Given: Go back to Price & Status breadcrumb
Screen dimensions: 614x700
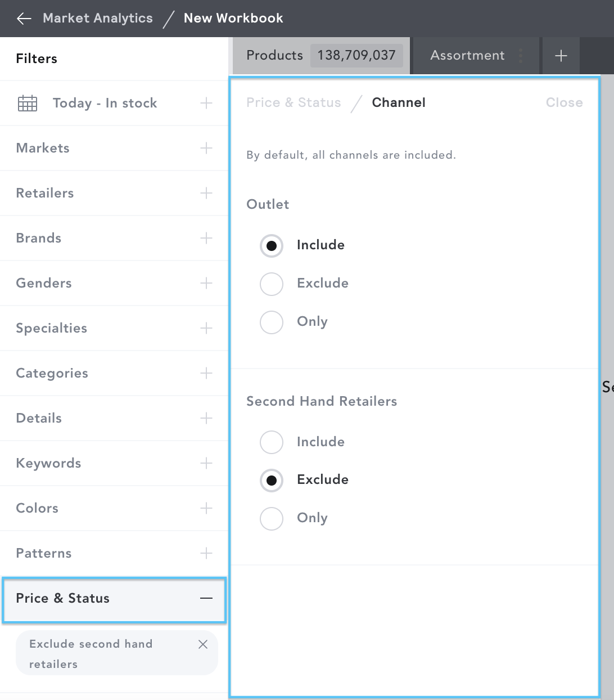Looking at the screenshot, I should point(294,102).
